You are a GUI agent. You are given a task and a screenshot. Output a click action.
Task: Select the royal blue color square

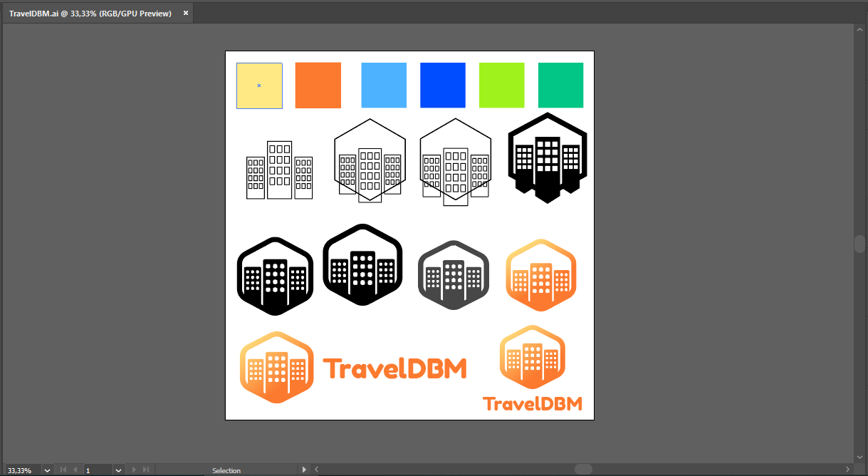coord(443,86)
